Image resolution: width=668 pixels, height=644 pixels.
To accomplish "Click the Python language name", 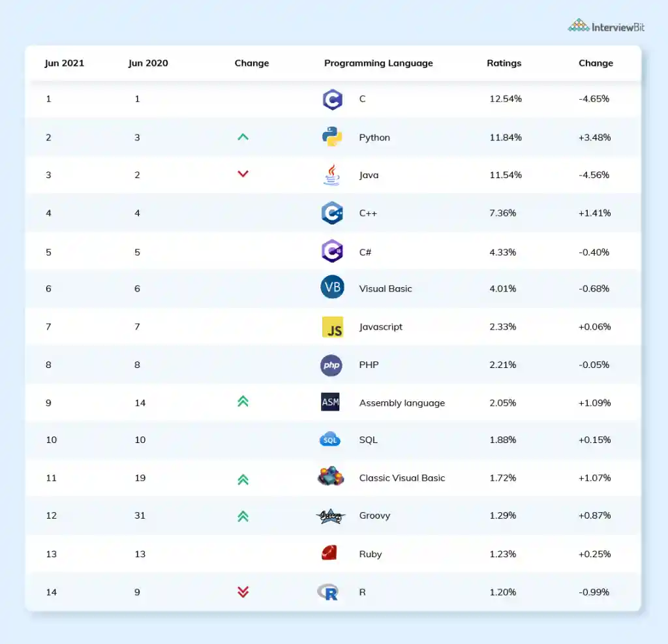I will (374, 138).
